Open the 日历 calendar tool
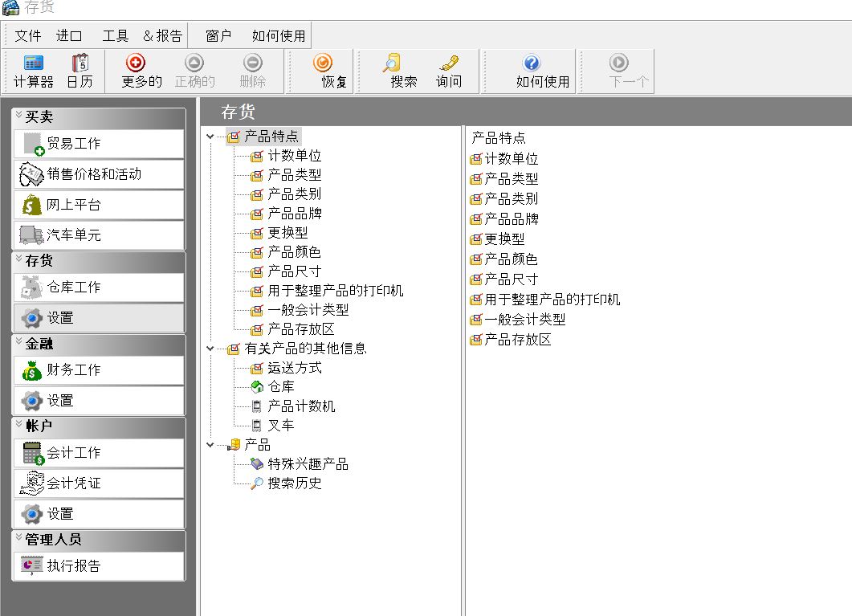This screenshot has width=852, height=616. (79, 71)
